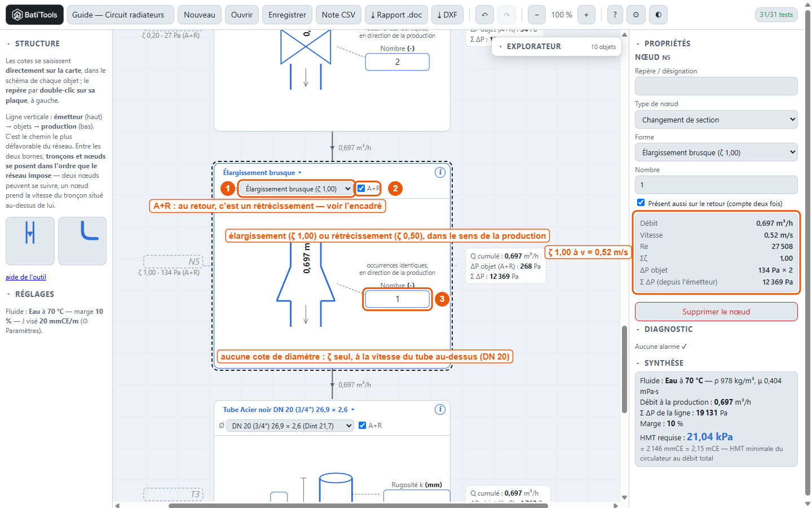Save with the Enregistrer button
The height and width of the screenshot is (508, 812).
[287, 15]
